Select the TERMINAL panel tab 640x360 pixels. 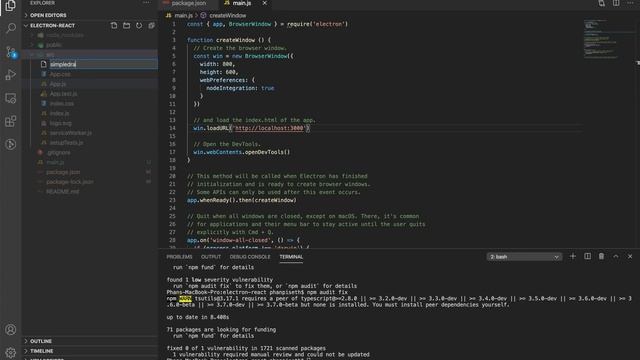(291, 257)
